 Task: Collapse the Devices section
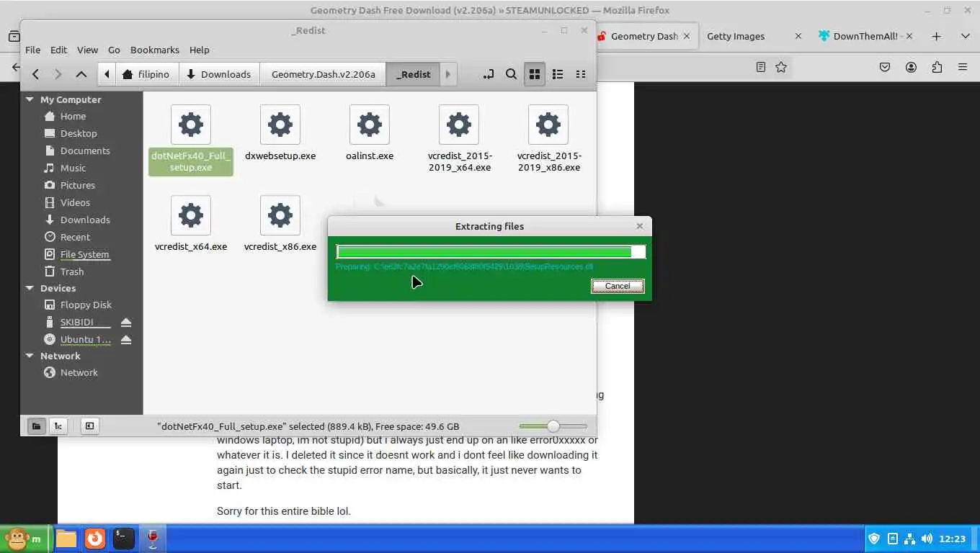click(30, 288)
